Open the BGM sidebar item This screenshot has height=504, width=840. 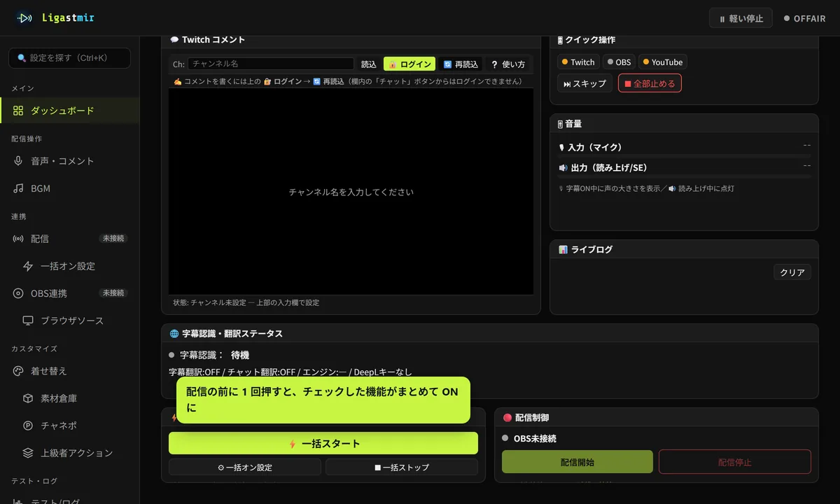click(70, 188)
